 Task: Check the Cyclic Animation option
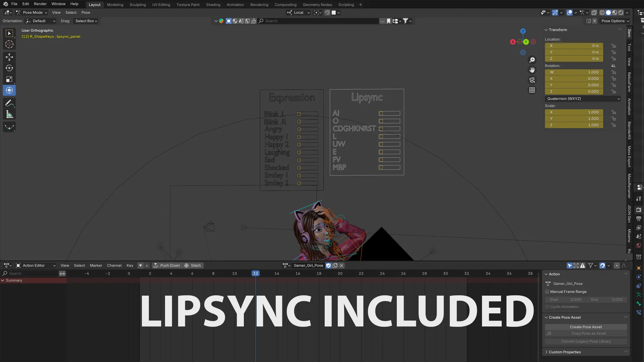547,307
